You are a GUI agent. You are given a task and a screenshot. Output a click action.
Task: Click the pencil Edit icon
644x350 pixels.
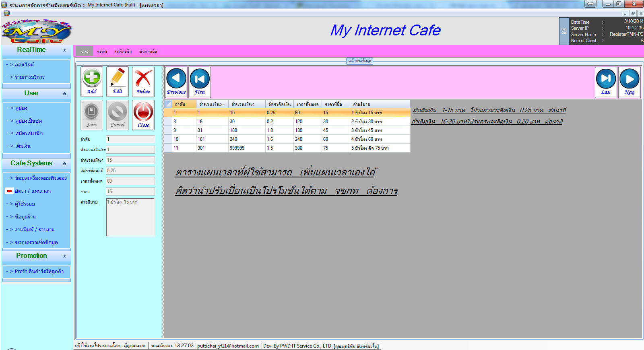(118, 82)
